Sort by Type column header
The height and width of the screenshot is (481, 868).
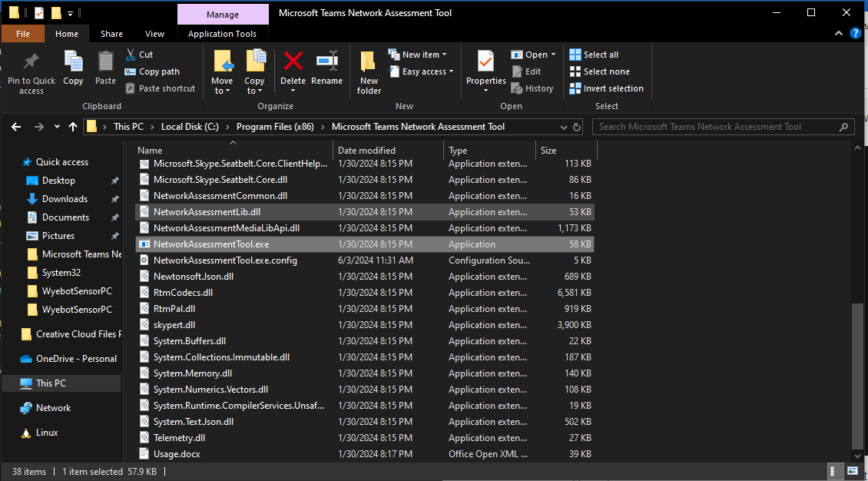(x=489, y=150)
